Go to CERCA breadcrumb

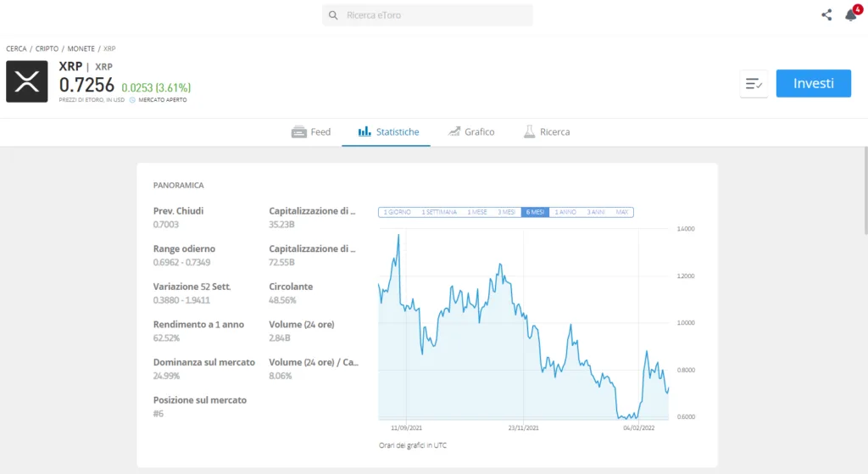click(x=16, y=48)
